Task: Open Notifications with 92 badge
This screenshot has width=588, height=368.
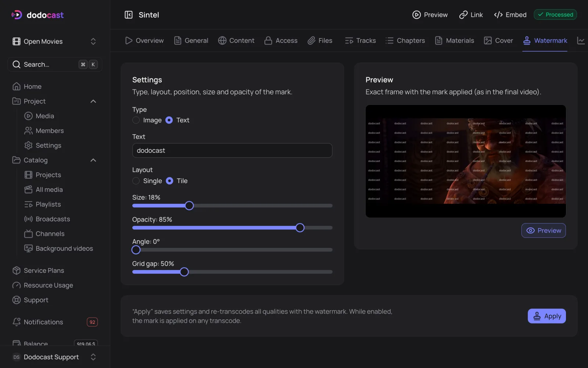Action: [x=55, y=322]
